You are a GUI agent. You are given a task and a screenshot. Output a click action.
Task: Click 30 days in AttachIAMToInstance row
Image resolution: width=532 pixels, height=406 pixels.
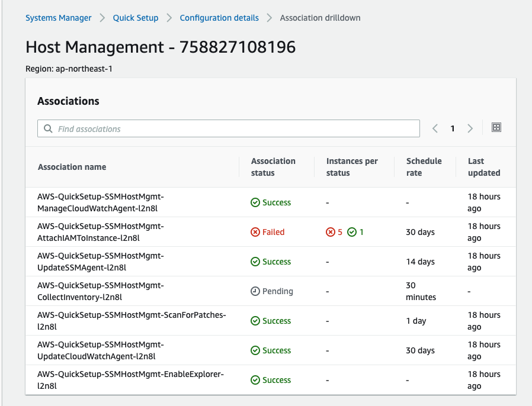click(x=421, y=232)
